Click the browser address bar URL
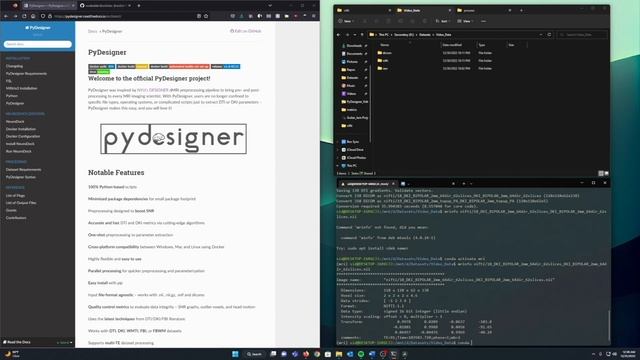Viewport: 640px width, 360px height. click(88, 16)
